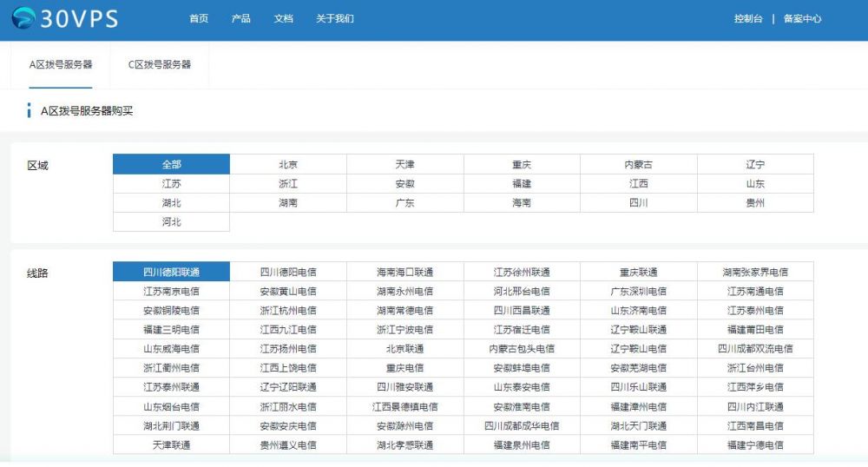Open the 首页 navigation item
The image size is (868, 467).
(x=199, y=18)
